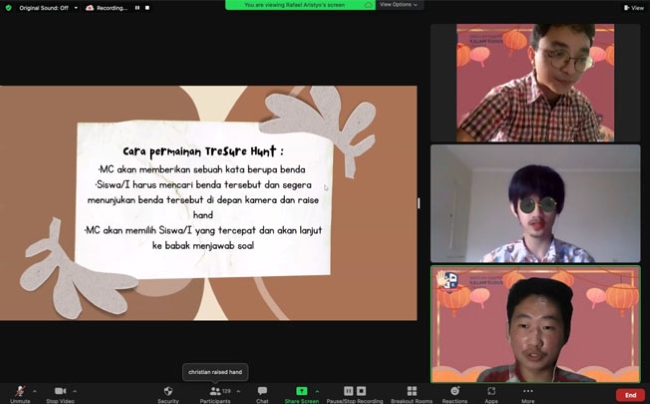Viewport: 650px width, 404px height.
Task: Open the Chat panel
Action: coord(262,392)
